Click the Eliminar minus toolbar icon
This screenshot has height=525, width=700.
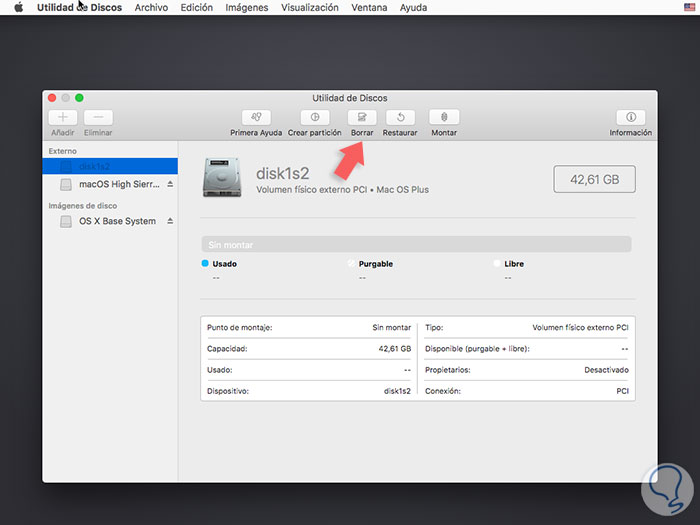coord(98,117)
